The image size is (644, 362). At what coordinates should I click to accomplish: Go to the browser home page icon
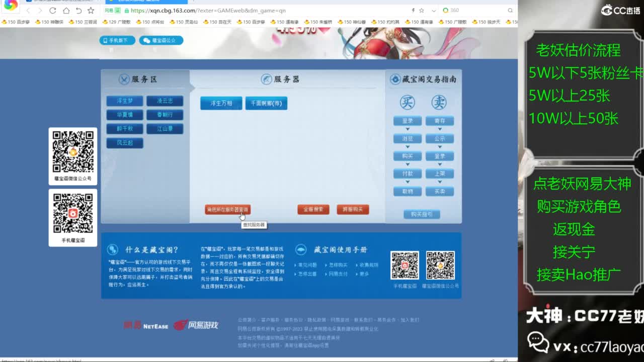pos(66,11)
